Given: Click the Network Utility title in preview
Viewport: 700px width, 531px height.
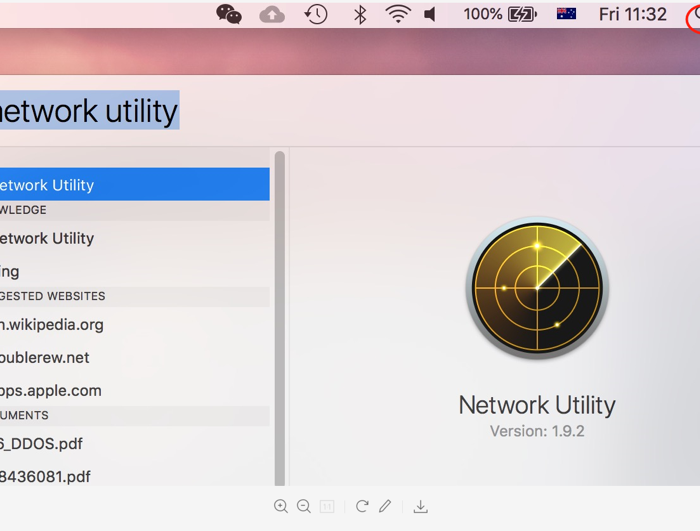Looking at the screenshot, I should (537, 405).
